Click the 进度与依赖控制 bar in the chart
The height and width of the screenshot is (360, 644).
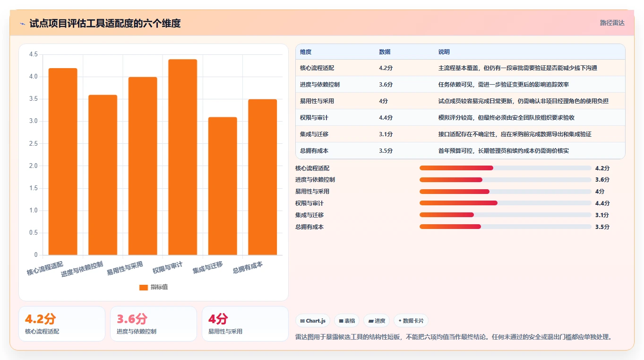(103, 175)
